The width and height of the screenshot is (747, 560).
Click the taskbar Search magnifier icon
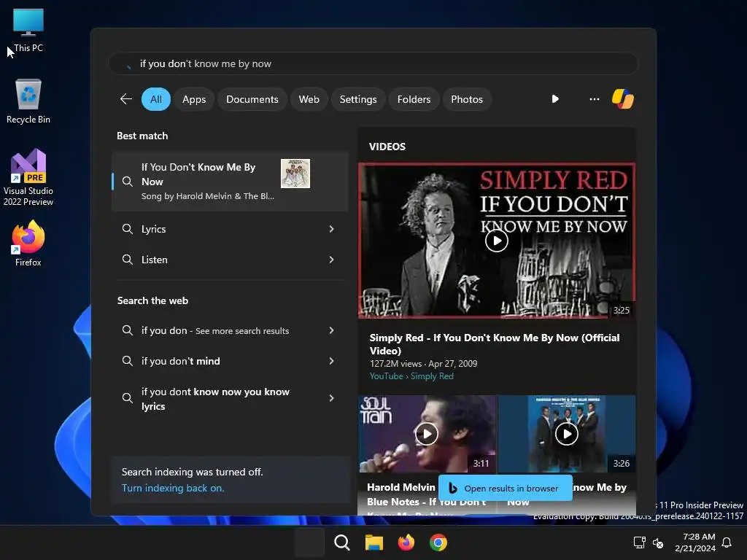coord(341,542)
